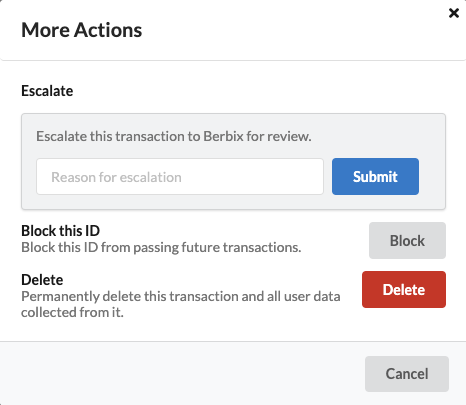Close the More Actions dialog with X
The image size is (466, 405).
click(x=454, y=13)
